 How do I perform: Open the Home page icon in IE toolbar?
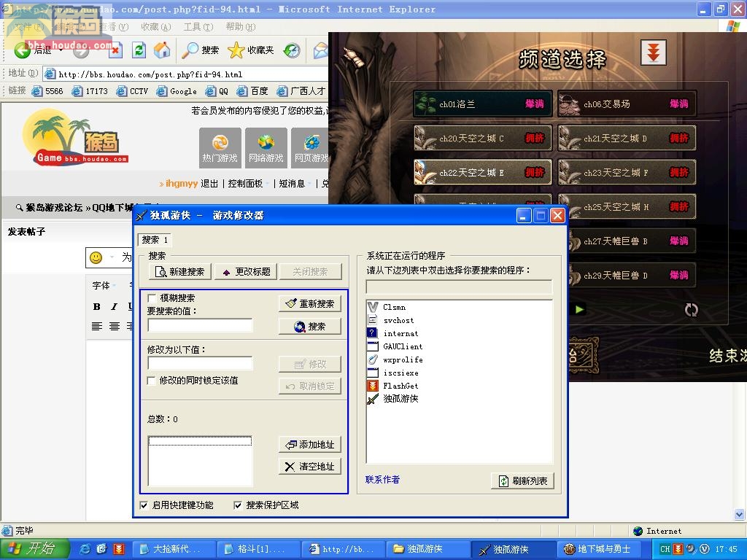(162, 50)
